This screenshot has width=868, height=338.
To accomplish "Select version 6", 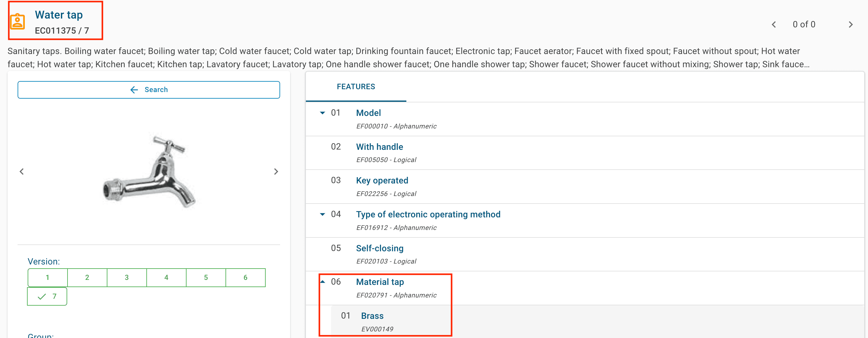I will 245,277.
